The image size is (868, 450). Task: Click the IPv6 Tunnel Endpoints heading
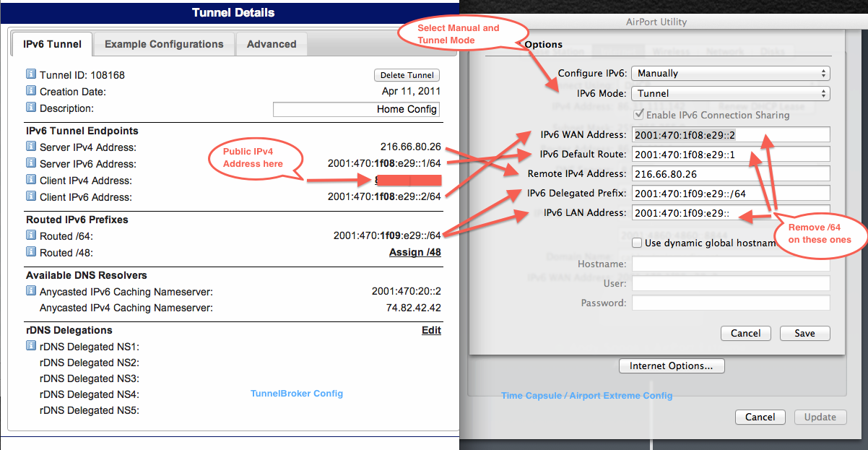(x=82, y=131)
